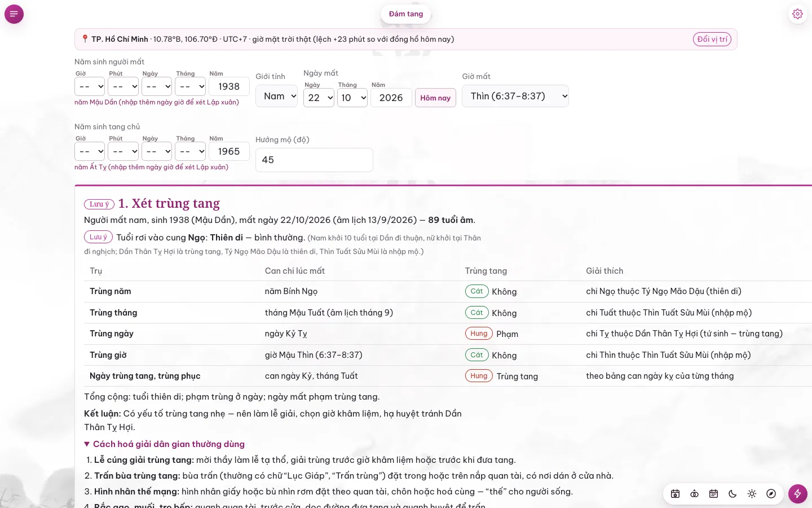The height and width of the screenshot is (508, 812).
Task: Click 'Hung' badge in Ngày trùng tang row
Action: [x=479, y=376]
